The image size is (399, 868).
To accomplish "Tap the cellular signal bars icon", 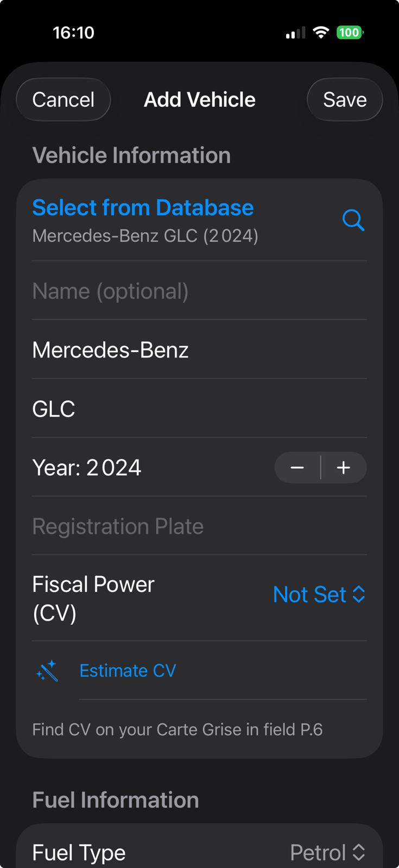I will [295, 33].
